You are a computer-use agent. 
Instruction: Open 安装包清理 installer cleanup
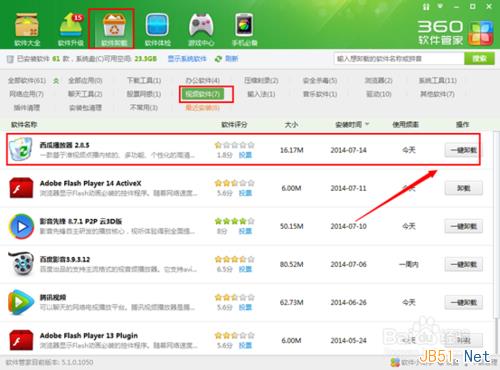click(85, 108)
